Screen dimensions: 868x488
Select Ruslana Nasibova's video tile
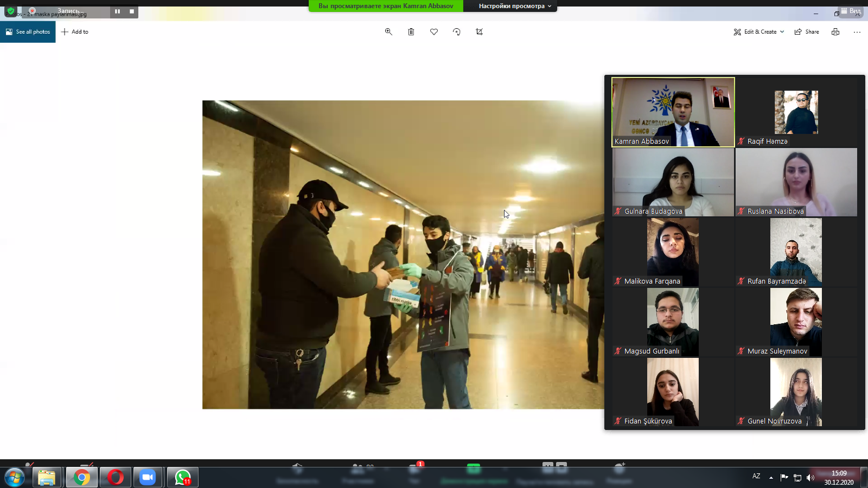796,182
